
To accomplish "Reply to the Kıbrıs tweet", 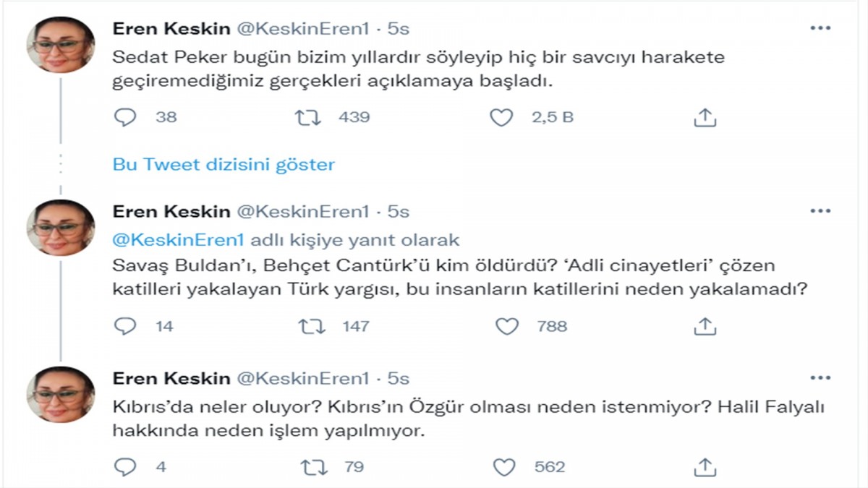I will click(125, 466).
